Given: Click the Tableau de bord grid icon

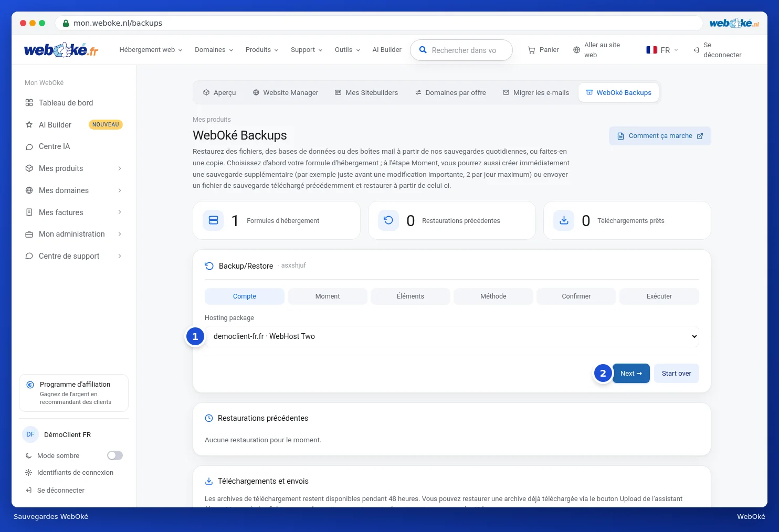Looking at the screenshot, I should [x=29, y=103].
